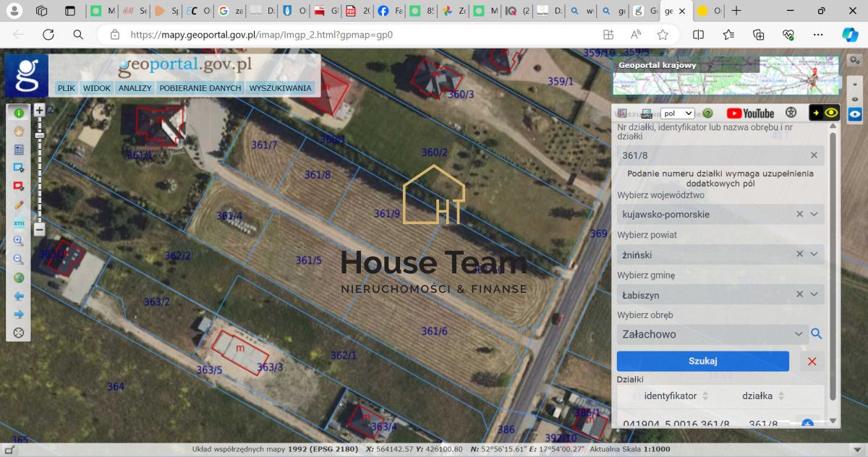Show full extent with globe icon
The width and height of the screenshot is (868, 457).
[19, 278]
